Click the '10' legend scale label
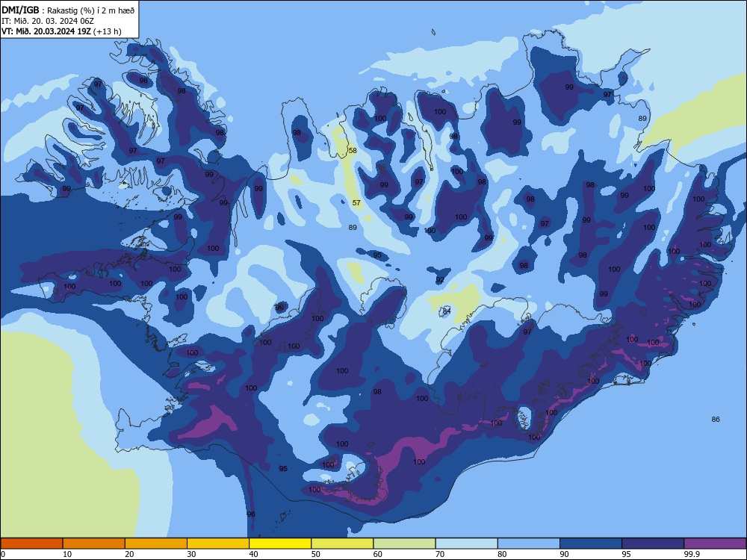This screenshot has height=560, width=747. pos(67,554)
